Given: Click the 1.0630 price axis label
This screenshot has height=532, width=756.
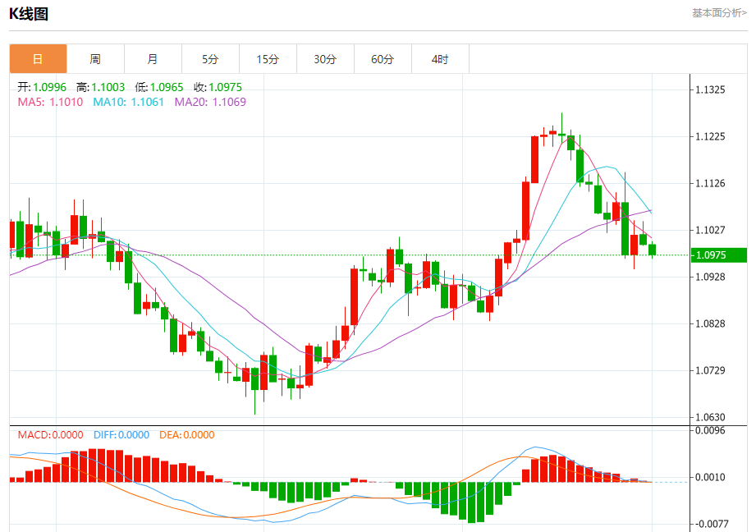Looking at the screenshot, I should [710, 417].
